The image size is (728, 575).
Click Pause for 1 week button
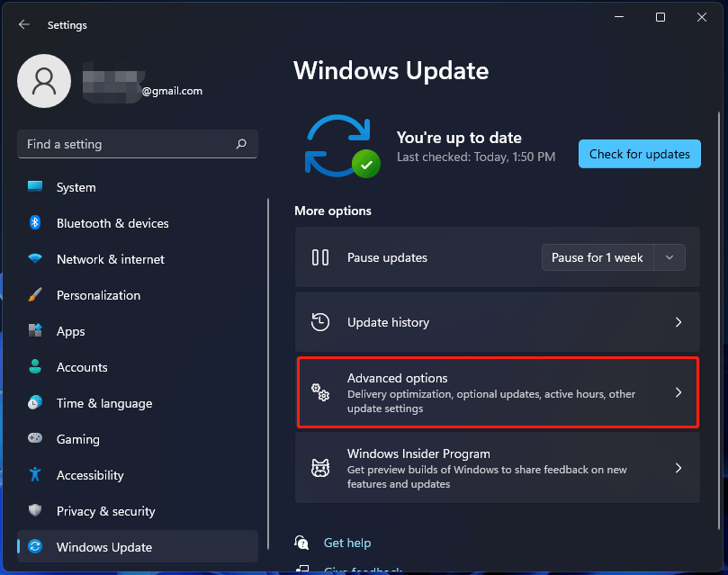598,257
